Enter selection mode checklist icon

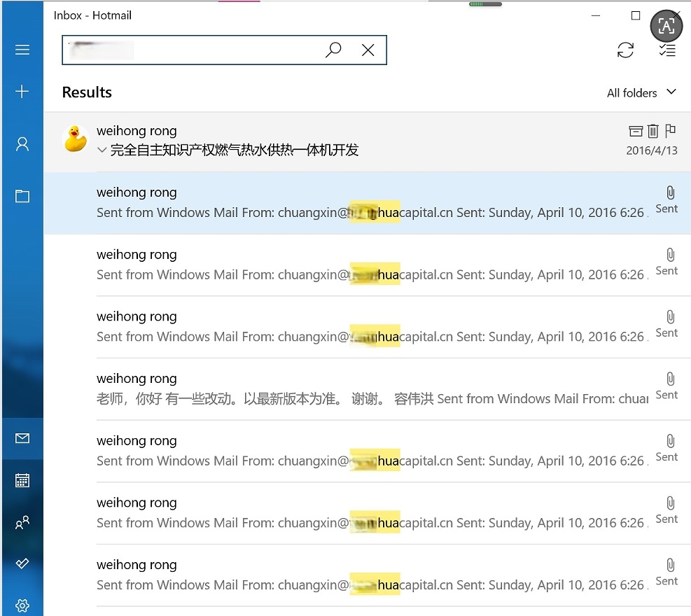[667, 50]
